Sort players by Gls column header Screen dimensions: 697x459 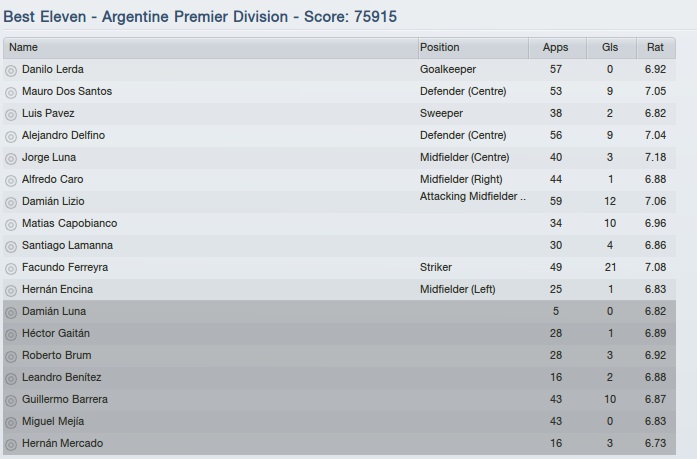coord(610,47)
